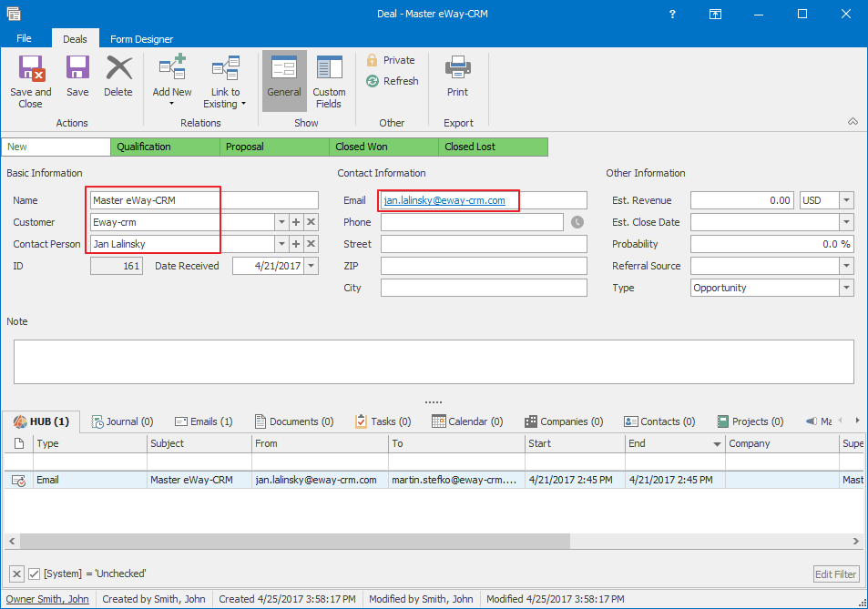Screen dimensions: 868x609
Task: Click the City field
Action: pyautogui.click(x=484, y=288)
